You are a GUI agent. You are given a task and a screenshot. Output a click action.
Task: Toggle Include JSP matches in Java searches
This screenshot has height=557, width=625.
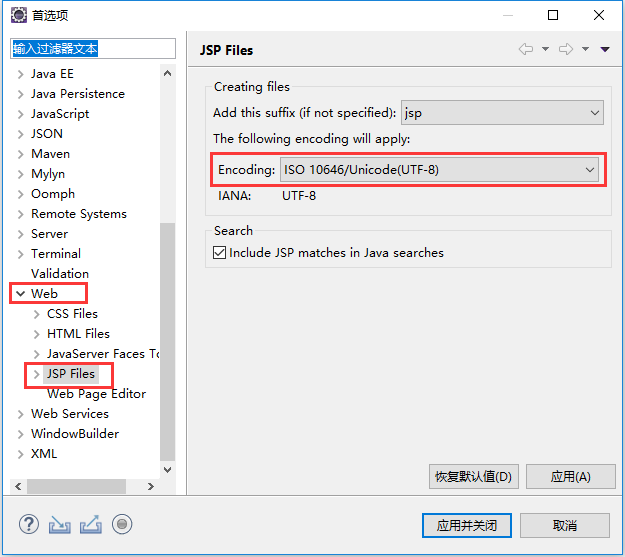(x=219, y=253)
